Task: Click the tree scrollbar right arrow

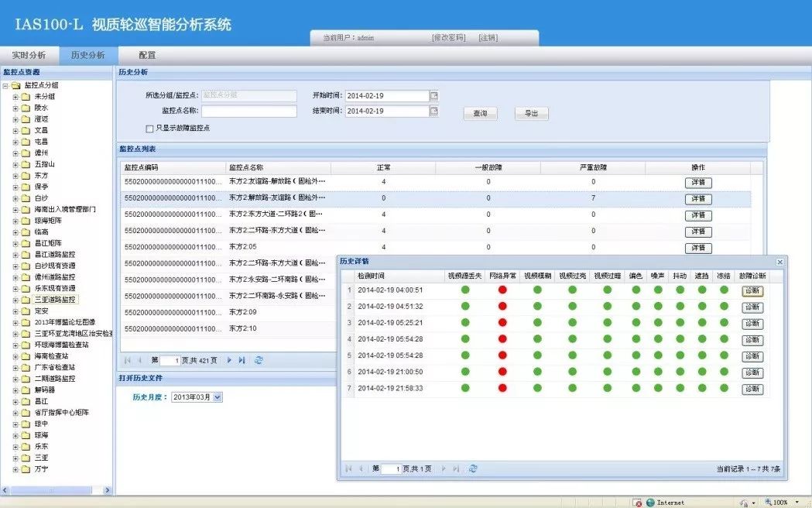Action: (x=107, y=490)
